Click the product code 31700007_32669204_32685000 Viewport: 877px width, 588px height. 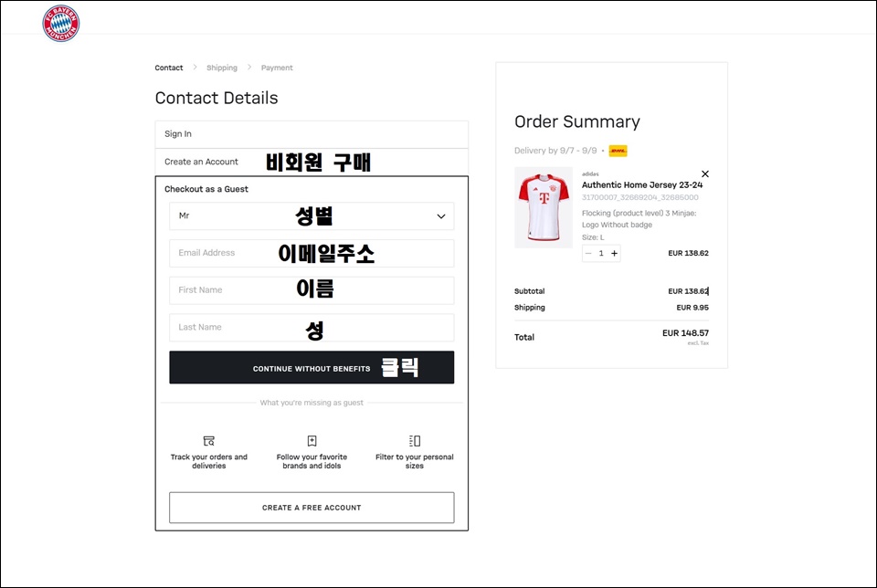click(x=639, y=197)
